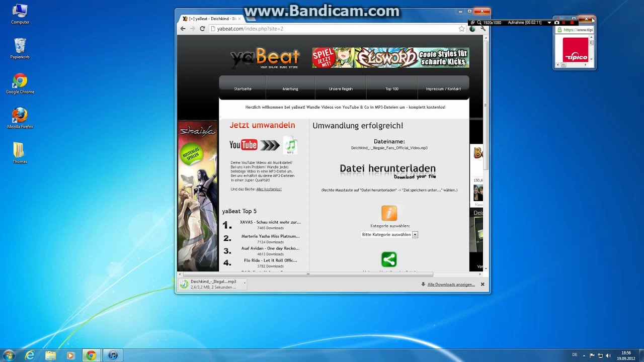Click the Chrome forward arrow
Screen dimensions: 644x362
(193, 29)
